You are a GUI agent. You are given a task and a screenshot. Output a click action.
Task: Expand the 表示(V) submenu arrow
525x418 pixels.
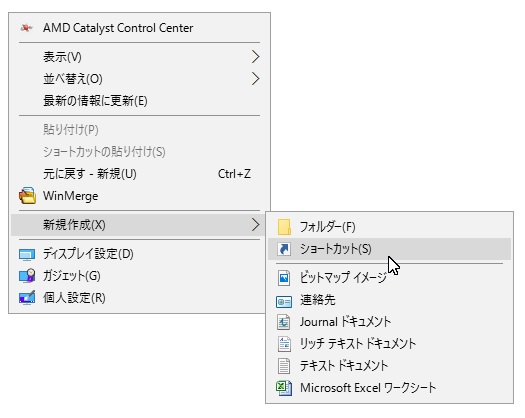pyautogui.click(x=255, y=57)
